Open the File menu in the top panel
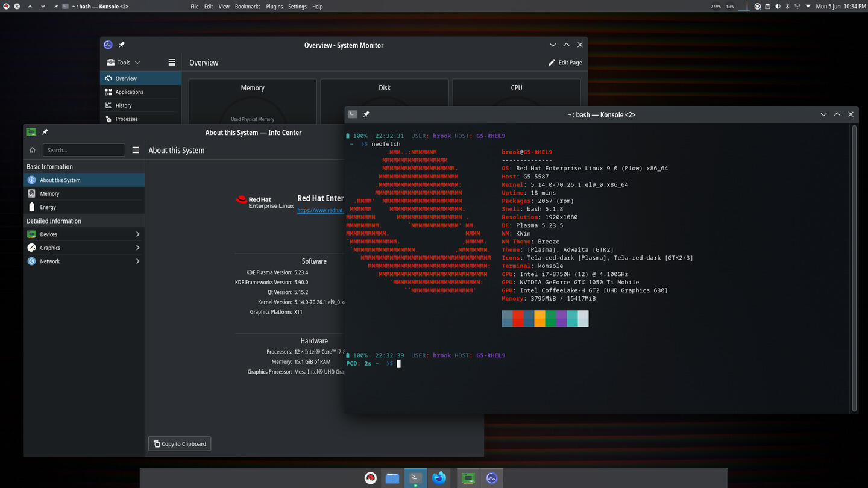Image resolution: width=868 pixels, height=488 pixels. pyautogui.click(x=195, y=6)
